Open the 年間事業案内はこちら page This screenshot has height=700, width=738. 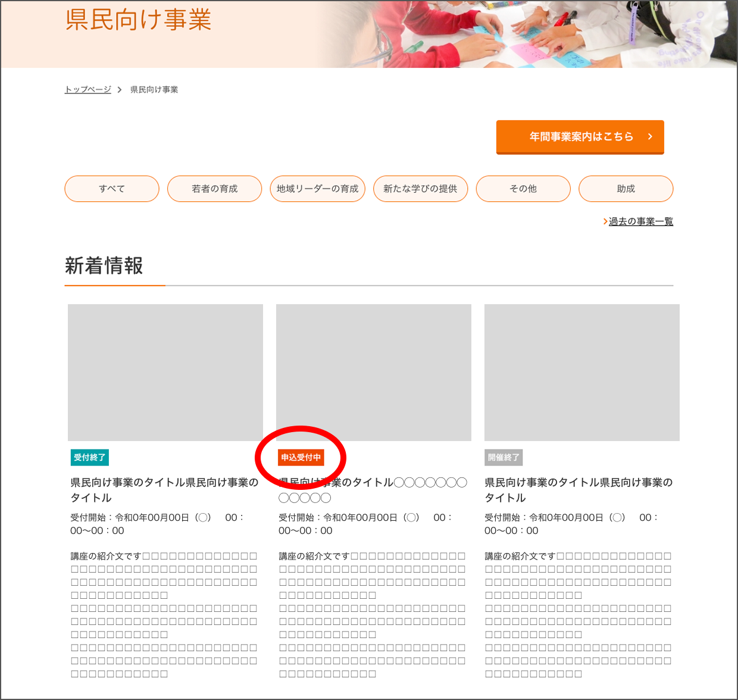click(x=580, y=137)
